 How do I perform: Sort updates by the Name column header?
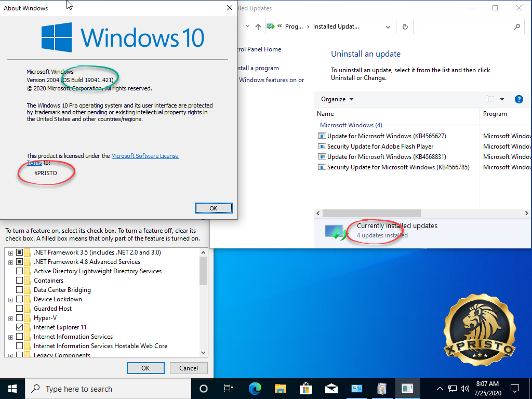[397, 114]
